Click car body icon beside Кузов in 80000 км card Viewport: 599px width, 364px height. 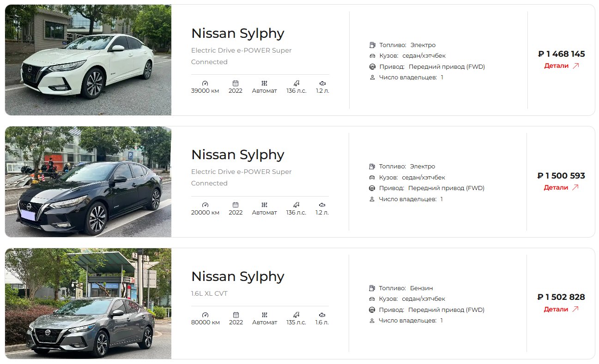point(372,299)
